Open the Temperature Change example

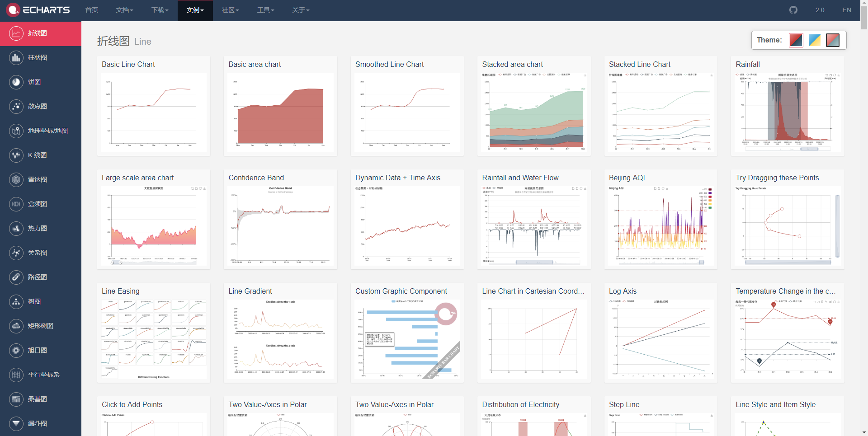(788, 333)
